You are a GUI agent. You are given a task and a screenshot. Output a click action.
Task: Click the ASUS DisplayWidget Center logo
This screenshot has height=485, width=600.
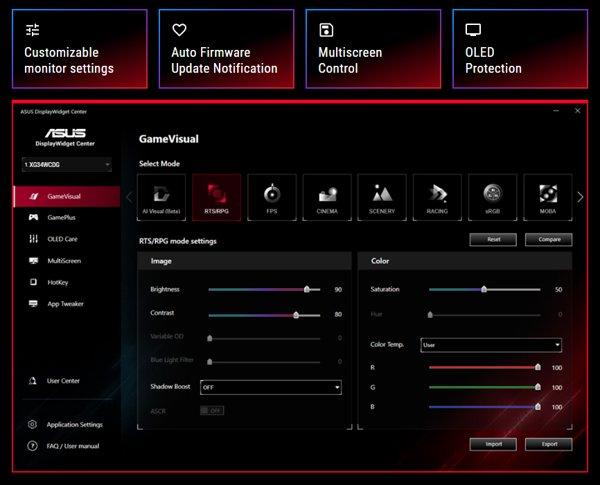coord(65,137)
